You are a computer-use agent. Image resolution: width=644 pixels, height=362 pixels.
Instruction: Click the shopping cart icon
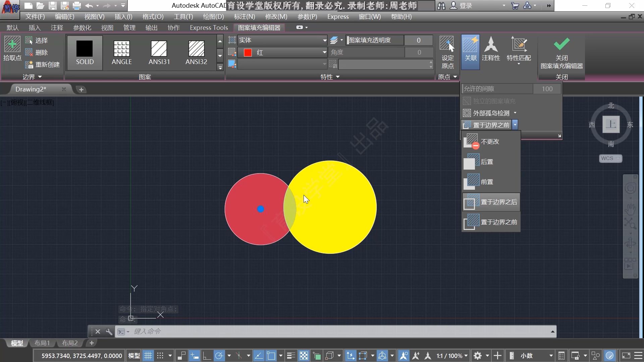click(x=515, y=6)
